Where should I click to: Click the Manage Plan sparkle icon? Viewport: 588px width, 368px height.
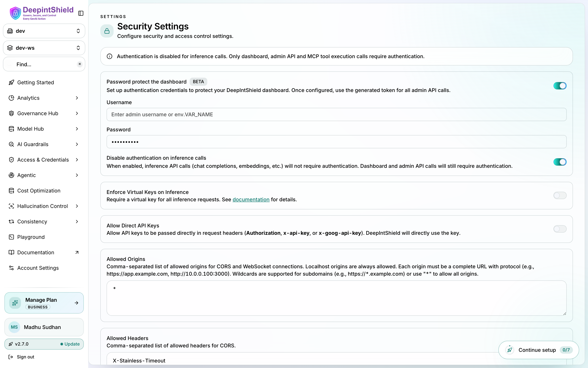pos(15,303)
